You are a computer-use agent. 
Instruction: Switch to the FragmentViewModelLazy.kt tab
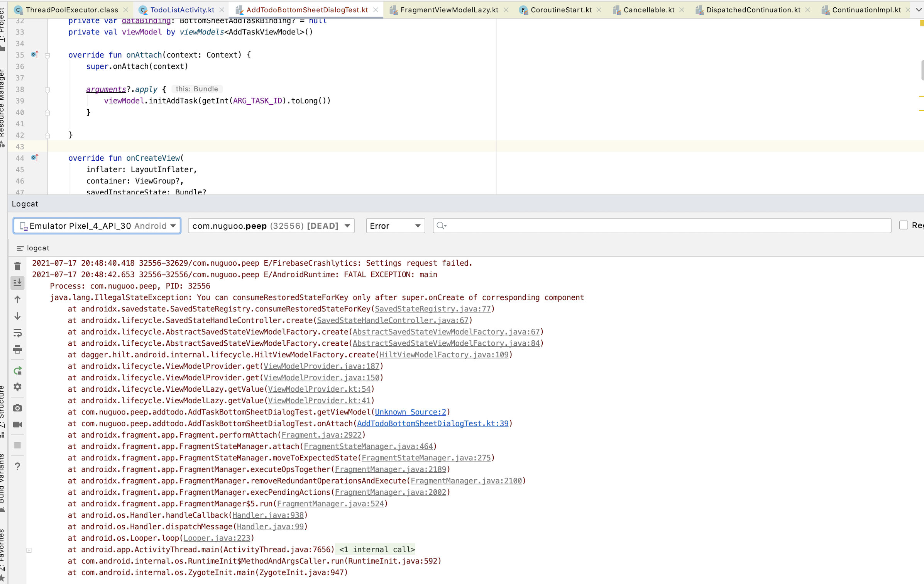point(449,10)
